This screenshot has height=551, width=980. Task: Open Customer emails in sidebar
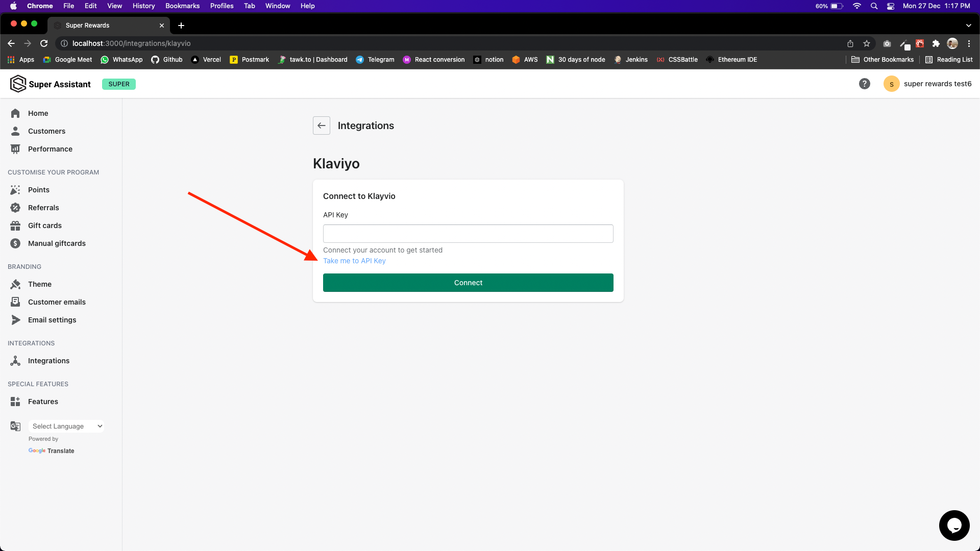(x=57, y=302)
